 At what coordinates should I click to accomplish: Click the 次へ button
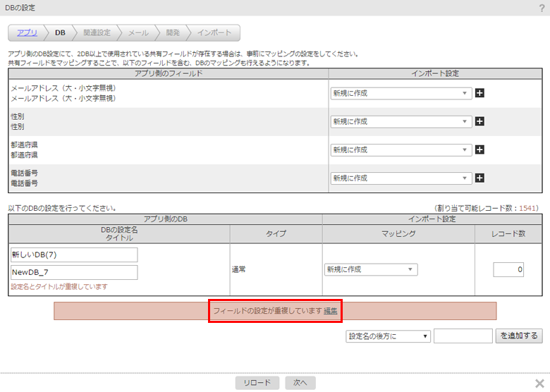[300, 383]
